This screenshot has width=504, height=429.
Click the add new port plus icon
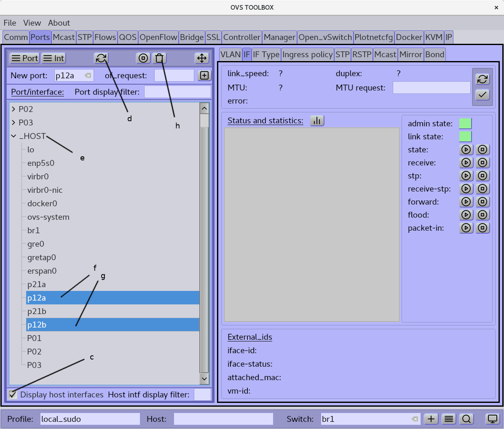[204, 75]
